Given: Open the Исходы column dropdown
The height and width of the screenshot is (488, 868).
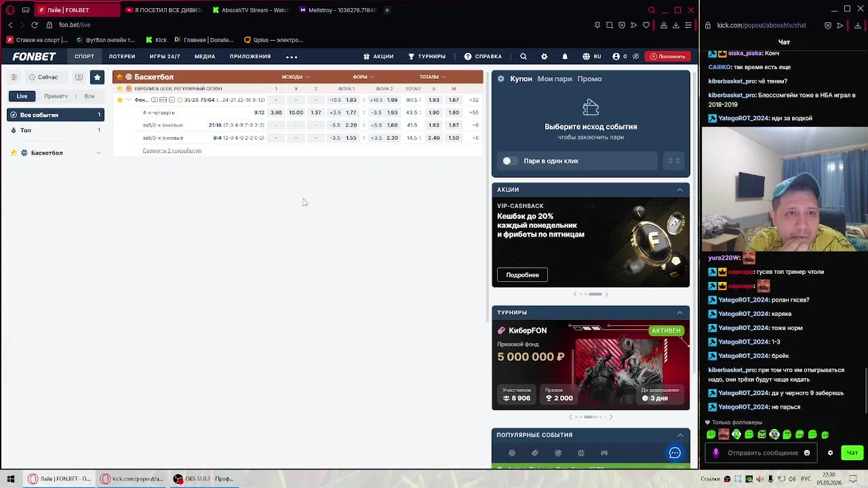Looking at the screenshot, I should click(296, 77).
